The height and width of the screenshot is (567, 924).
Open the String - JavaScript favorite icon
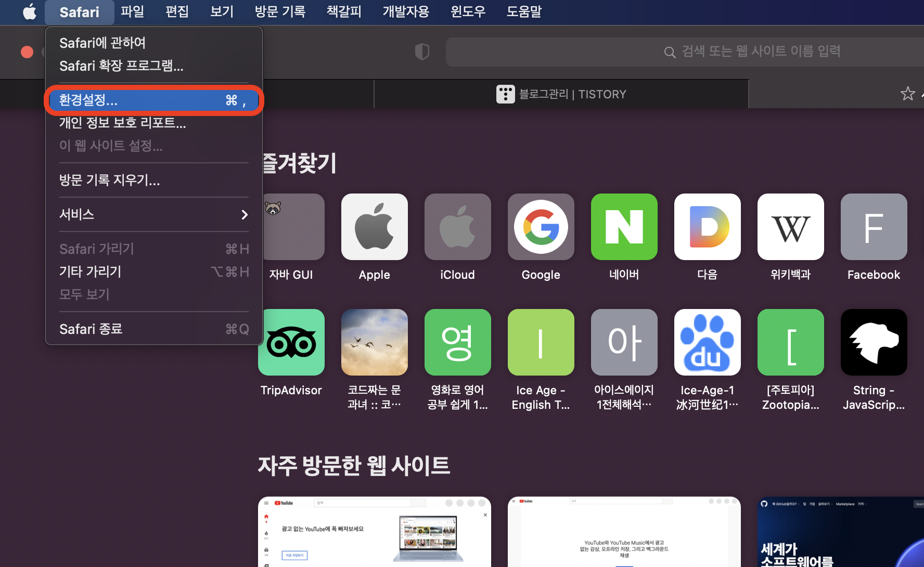(874, 342)
